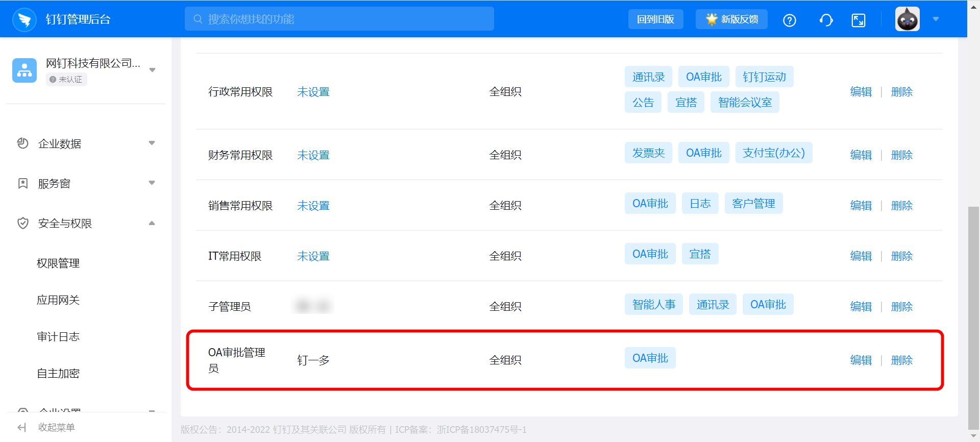The height and width of the screenshot is (442, 980).
Task: Click the 企业数据 menu label
Action: coord(60,144)
